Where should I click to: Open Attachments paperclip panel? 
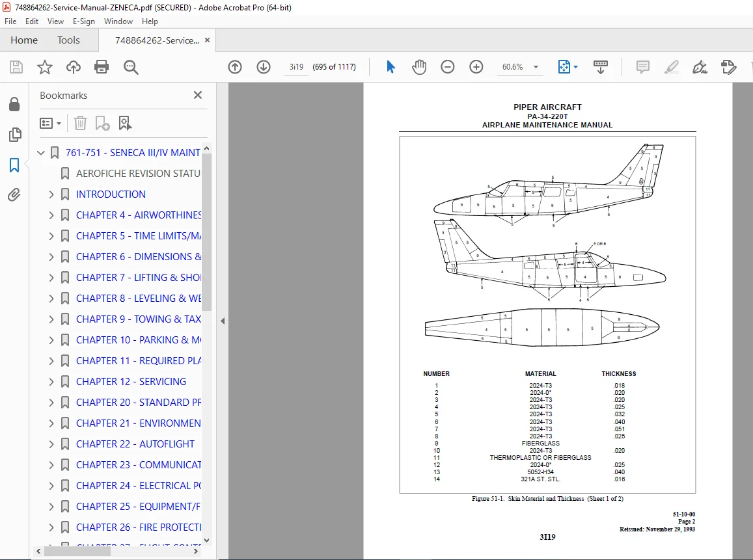14,195
